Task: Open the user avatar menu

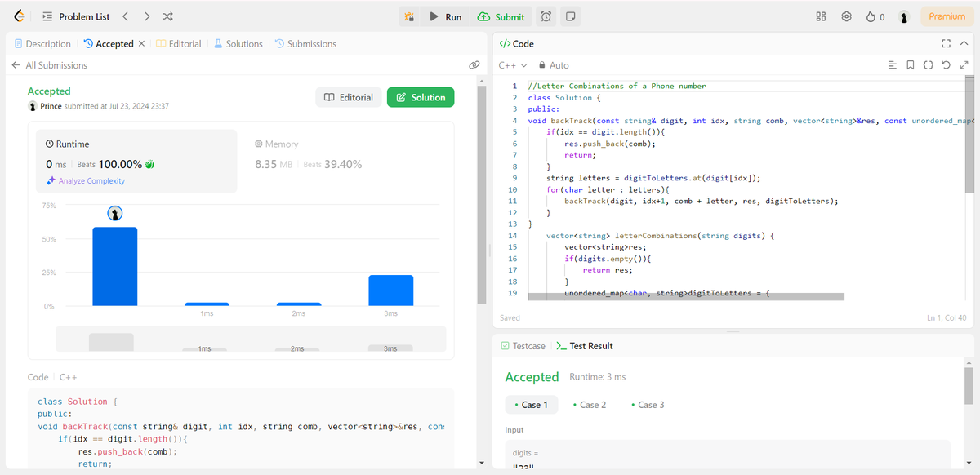Action: coord(904,16)
